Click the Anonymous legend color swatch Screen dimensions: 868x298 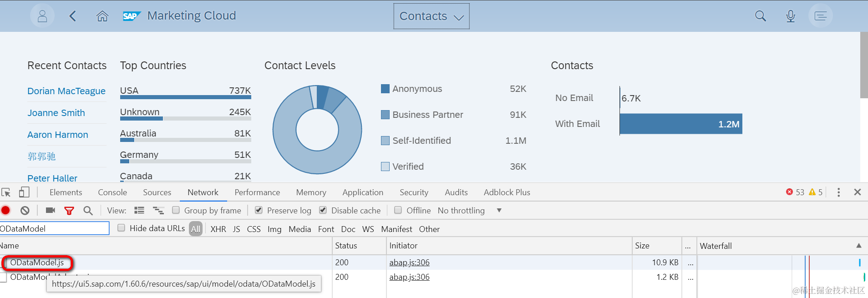pyautogui.click(x=385, y=89)
